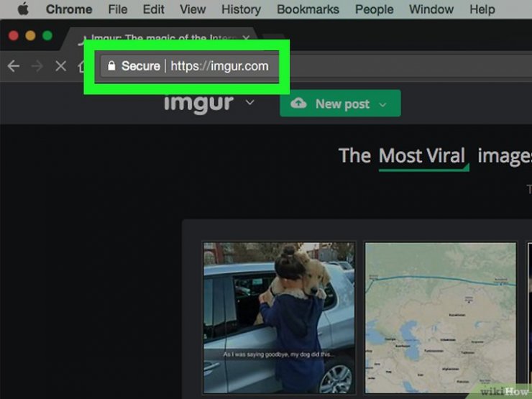The height and width of the screenshot is (399, 532).
Task: Click the imgur.com address bar
Action: [x=219, y=66]
